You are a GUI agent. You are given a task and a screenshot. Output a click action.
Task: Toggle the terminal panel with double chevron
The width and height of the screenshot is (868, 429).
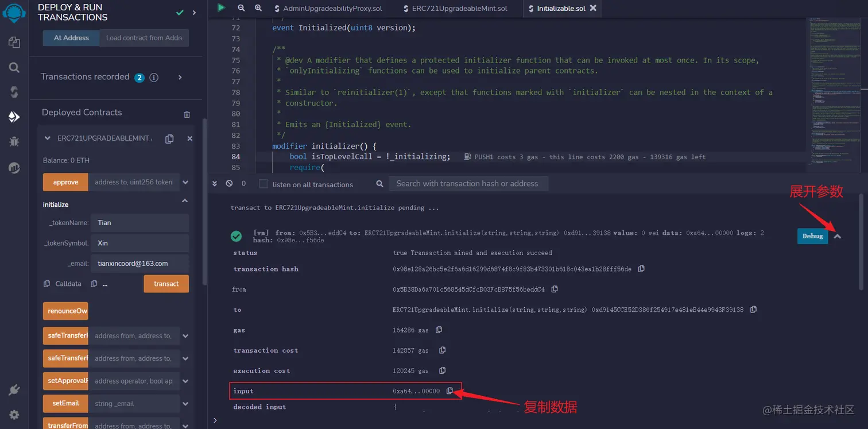[215, 184]
